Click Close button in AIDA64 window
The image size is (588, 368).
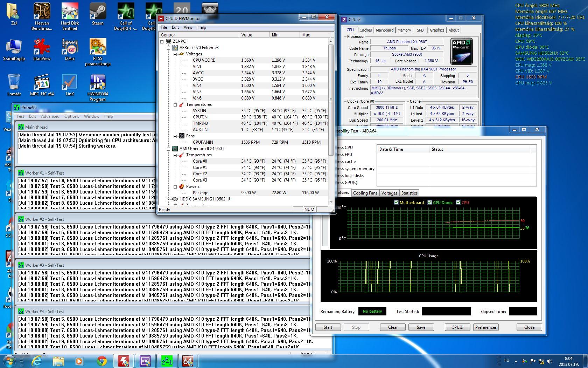529,327
